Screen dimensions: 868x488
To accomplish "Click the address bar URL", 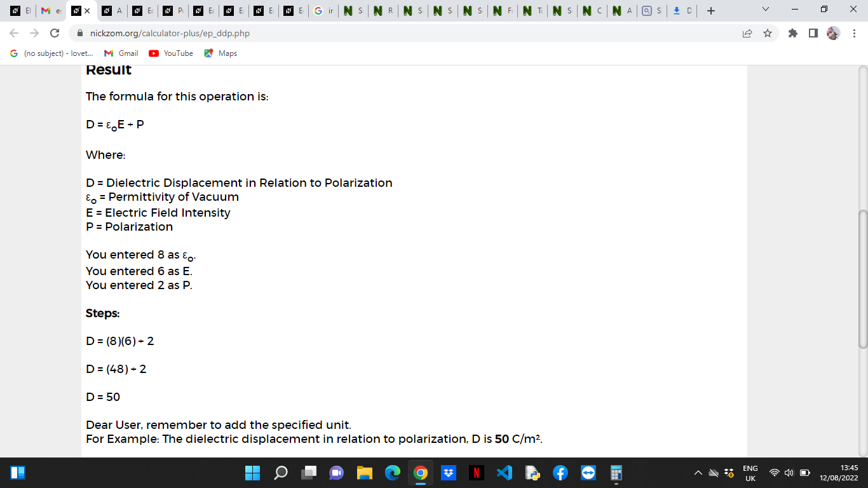I will coord(170,33).
